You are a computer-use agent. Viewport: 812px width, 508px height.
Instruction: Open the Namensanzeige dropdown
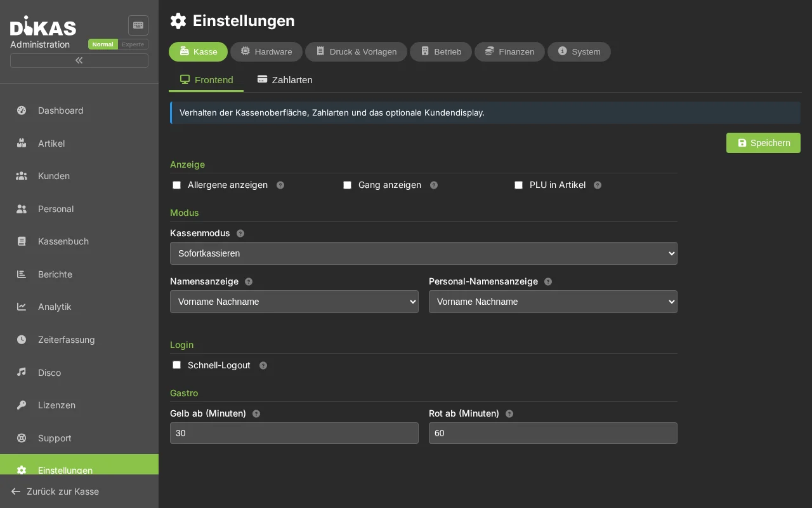point(294,302)
